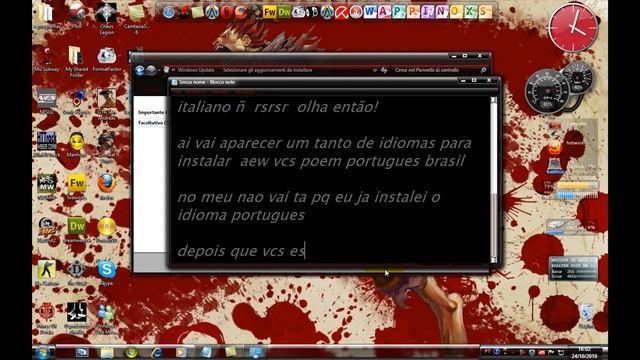
Task: Open Windows Media Player taskbar icon
Action: point(181,352)
